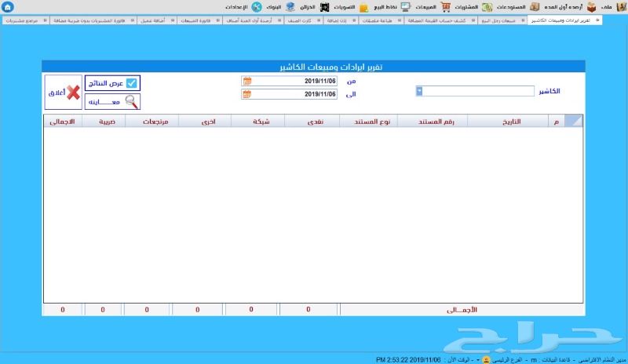Click the status bar date and time text

(408, 359)
